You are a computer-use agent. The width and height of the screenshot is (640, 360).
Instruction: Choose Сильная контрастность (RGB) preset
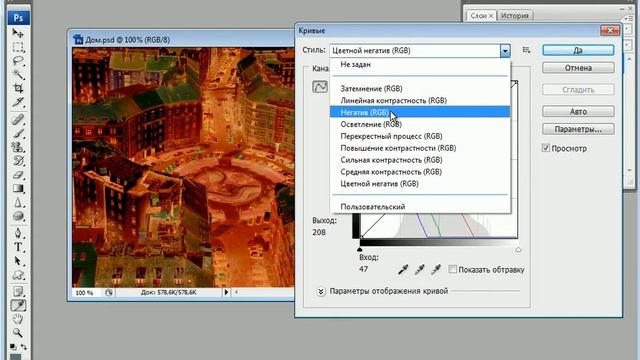(420, 160)
